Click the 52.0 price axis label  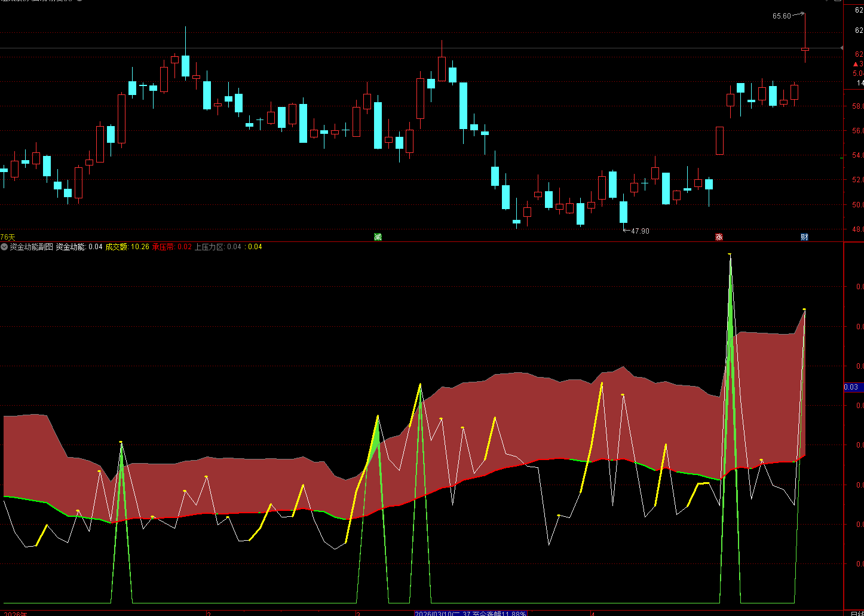tap(857, 180)
